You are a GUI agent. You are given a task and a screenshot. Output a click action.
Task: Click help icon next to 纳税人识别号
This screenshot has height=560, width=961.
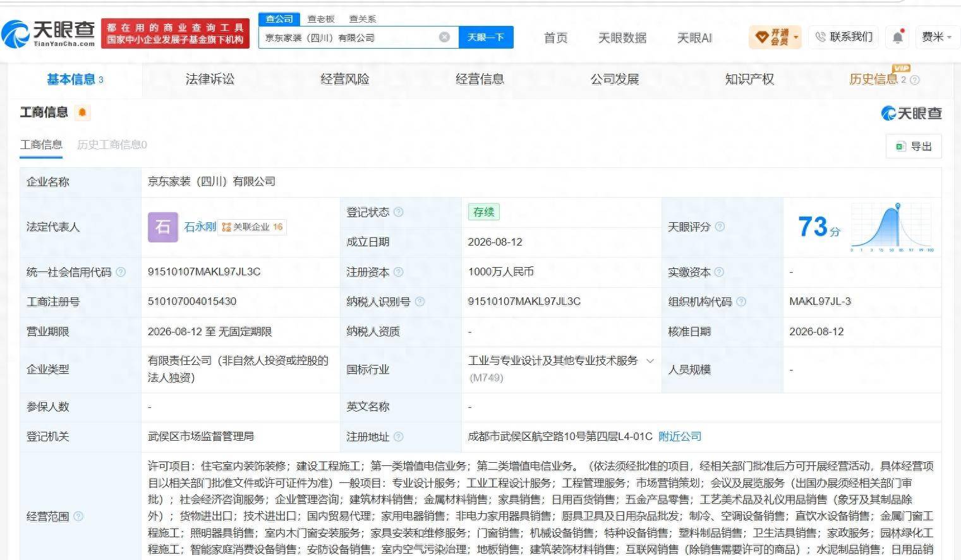(x=420, y=302)
